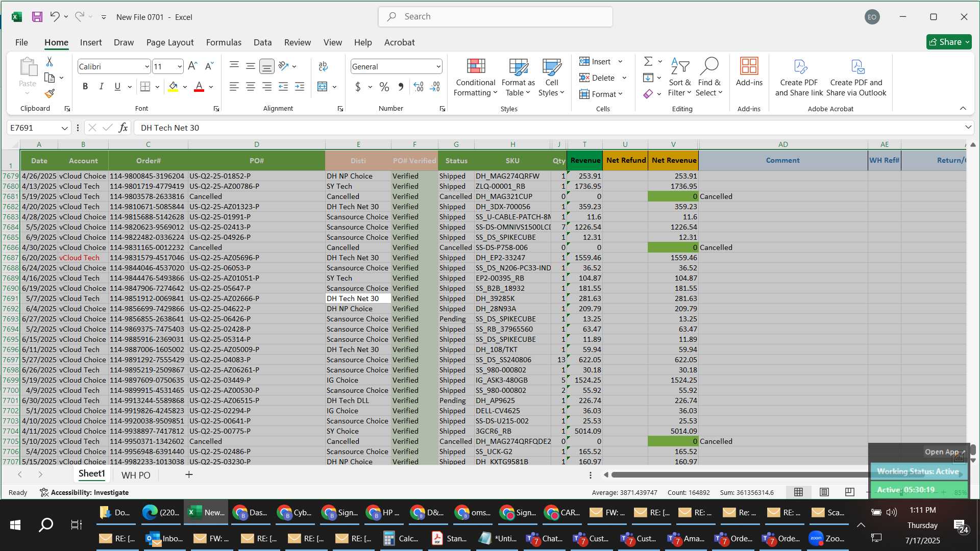Open Conditional Formatting menu
The height and width of the screenshot is (551, 980).
[x=475, y=78]
